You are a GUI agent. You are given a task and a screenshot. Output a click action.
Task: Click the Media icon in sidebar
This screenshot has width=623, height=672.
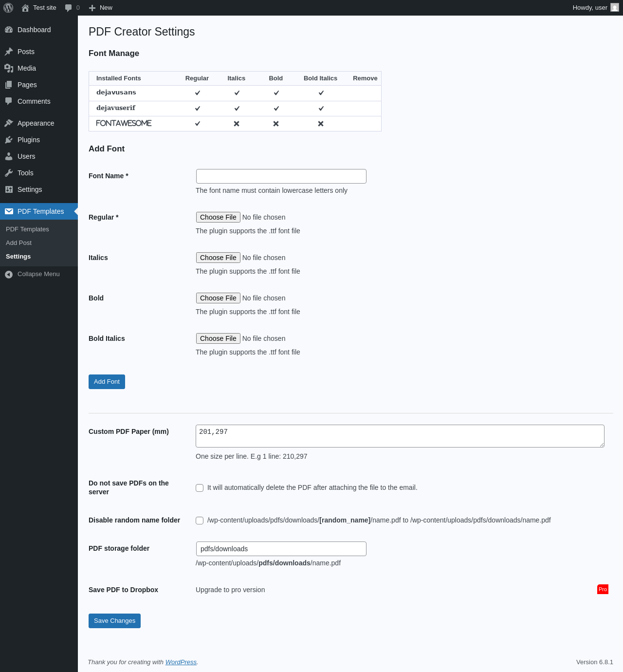coord(9,68)
